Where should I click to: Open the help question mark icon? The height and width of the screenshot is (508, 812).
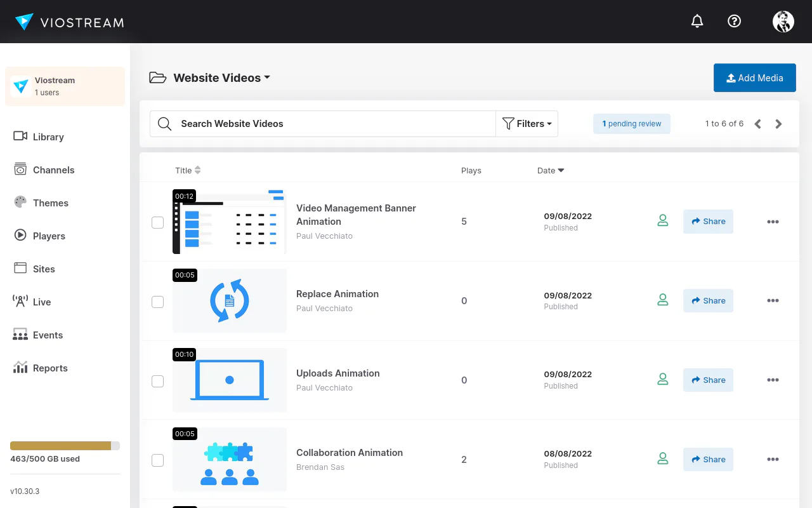(734, 22)
